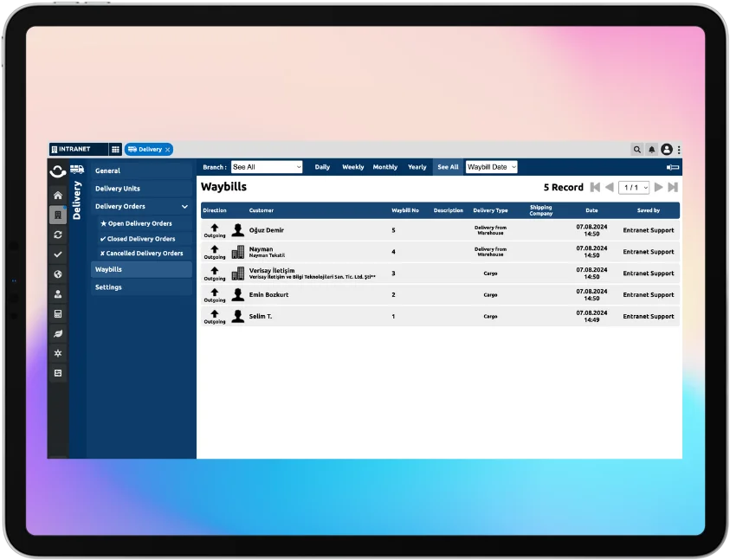The image size is (730, 560).
Task: Toggle the switch icon in filter bar
Action: click(672, 167)
